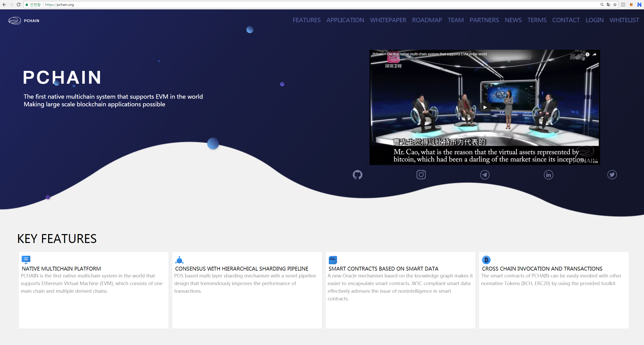
Task: Play the Pchain YouTube video
Action: coord(485,107)
